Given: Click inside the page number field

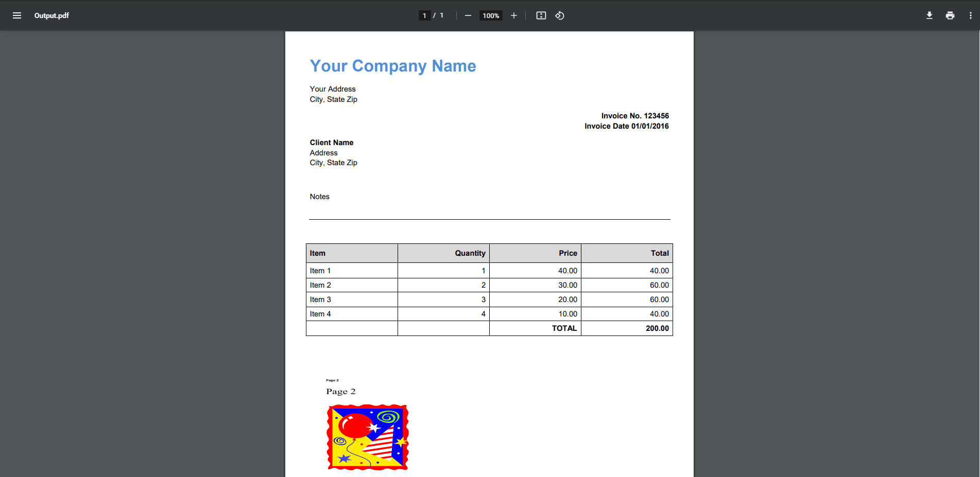Looking at the screenshot, I should click(x=424, y=15).
